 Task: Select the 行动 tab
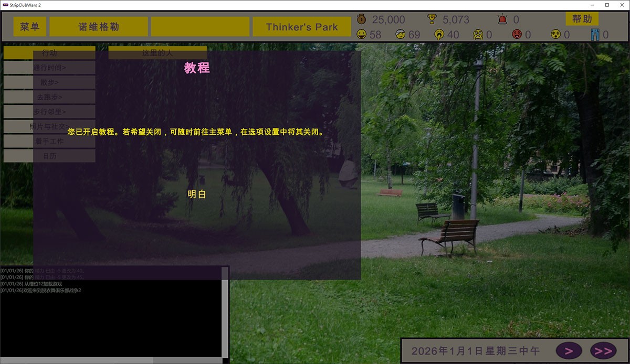pos(49,52)
